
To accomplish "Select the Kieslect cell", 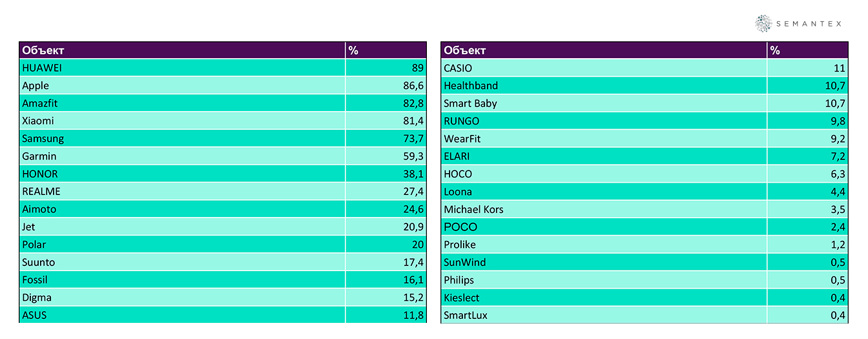I will click(462, 298).
